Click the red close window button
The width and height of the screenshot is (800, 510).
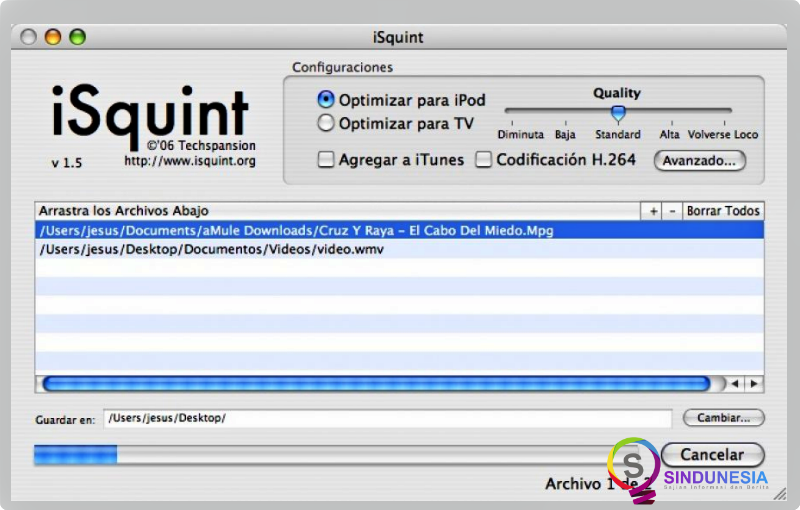[x=29, y=37]
